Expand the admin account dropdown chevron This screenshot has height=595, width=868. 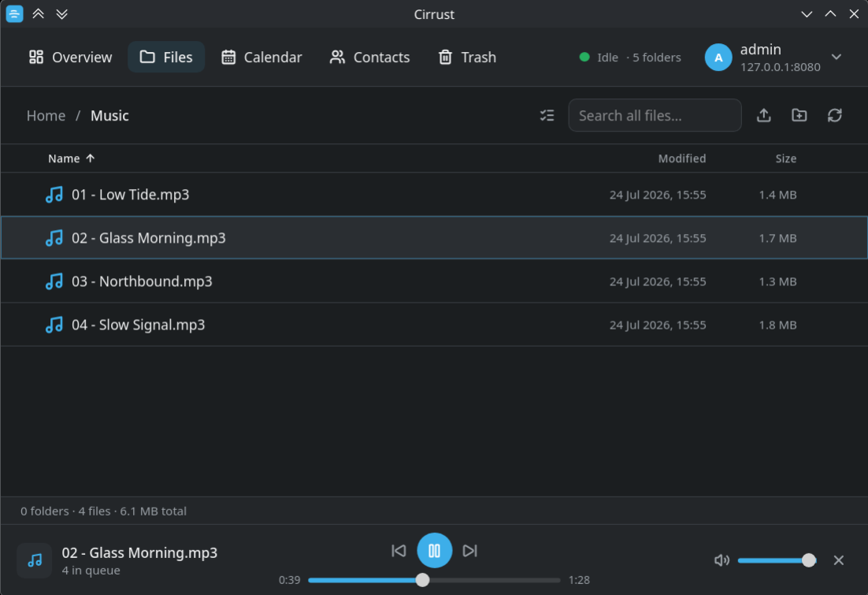point(836,57)
